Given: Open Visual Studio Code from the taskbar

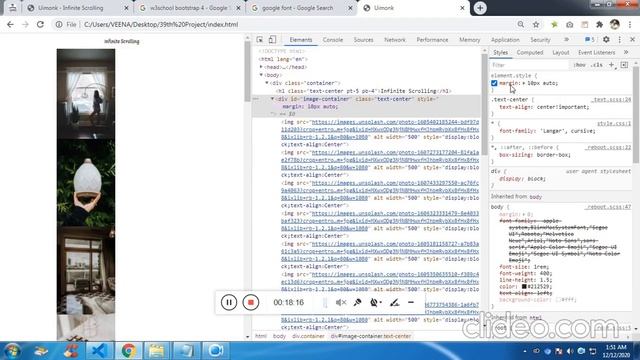Looking at the screenshot, I should pyautogui.click(x=98, y=351).
